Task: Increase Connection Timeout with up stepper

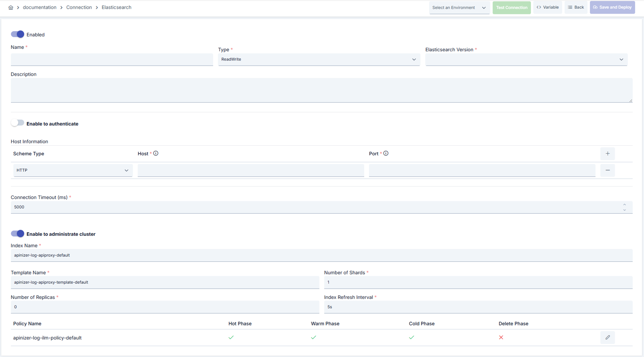Action: pos(624,205)
